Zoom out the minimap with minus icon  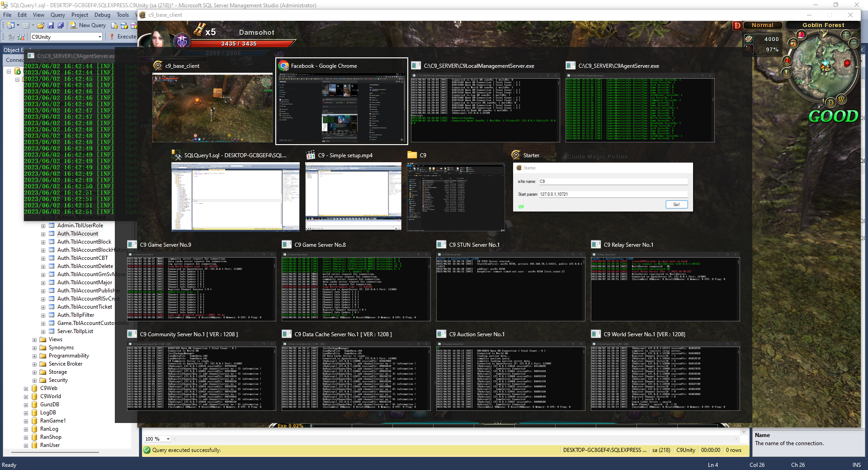854,43
